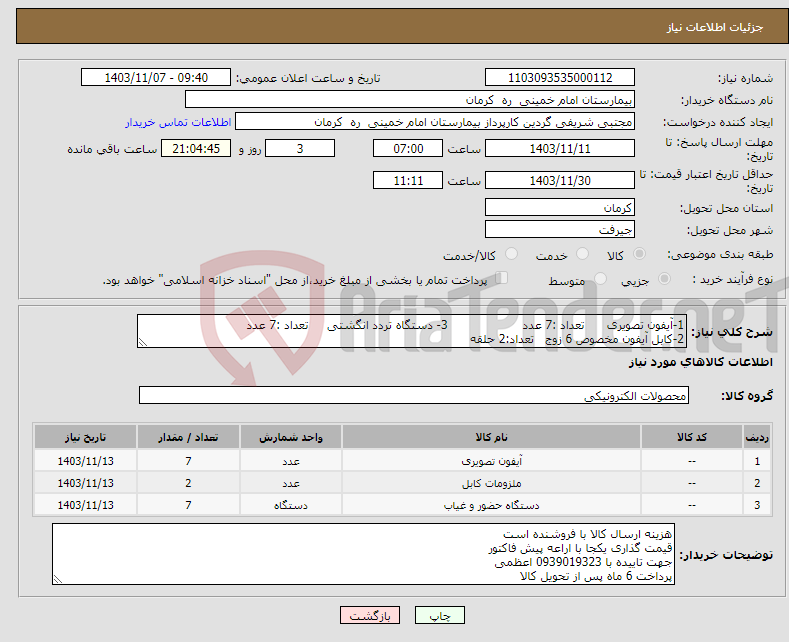Viewport: 789px width, 642px height.
Task: Click the ردیف column header
Action: click(757, 437)
